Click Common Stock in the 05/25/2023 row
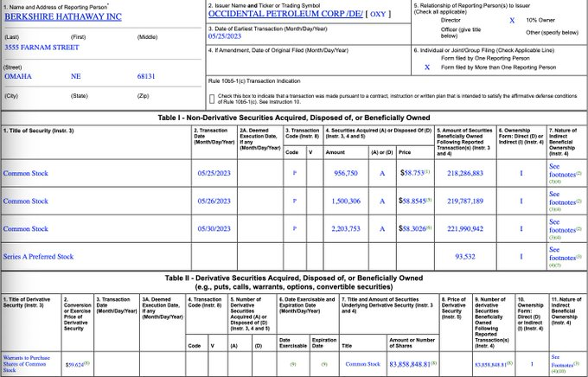 [x=25, y=173]
